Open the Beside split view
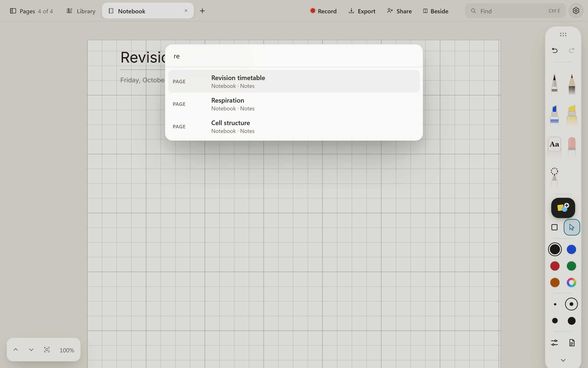The width and height of the screenshot is (588, 368). pyautogui.click(x=436, y=11)
